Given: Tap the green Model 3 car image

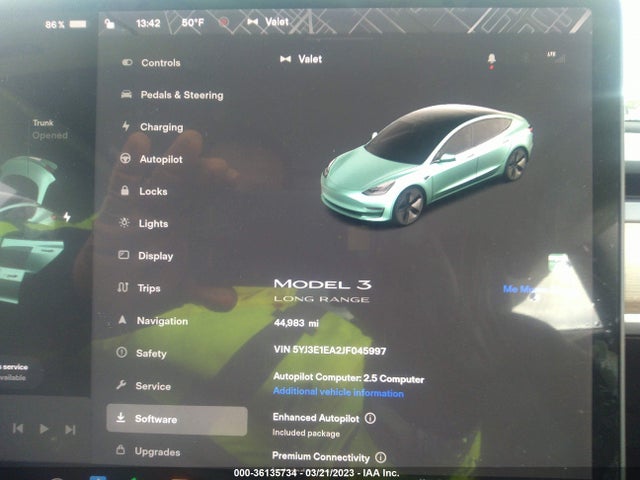Looking at the screenshot, I should [427, 164].
